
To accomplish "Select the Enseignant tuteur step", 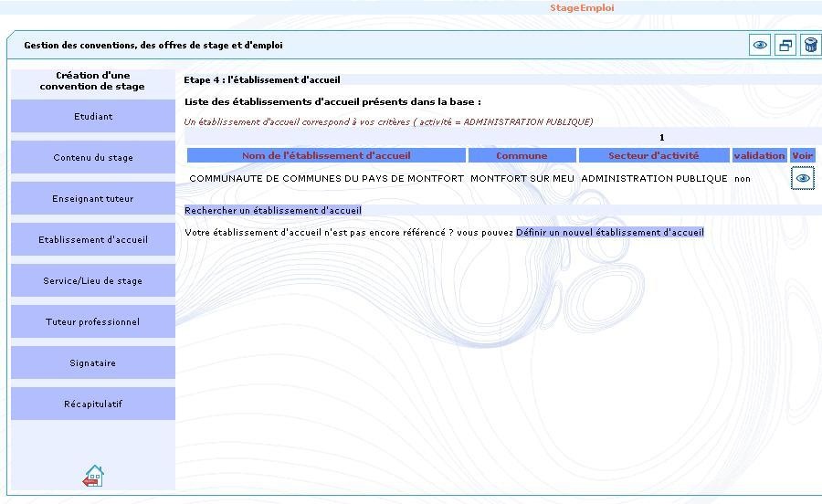I will coord(93,199).
